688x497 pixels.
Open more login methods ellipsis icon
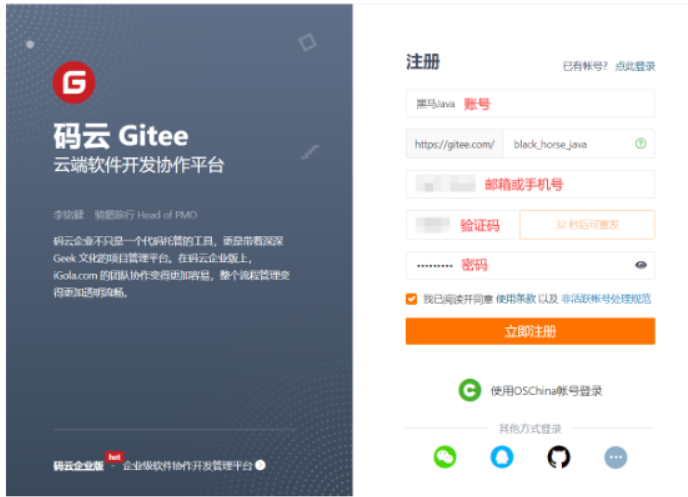616,457
